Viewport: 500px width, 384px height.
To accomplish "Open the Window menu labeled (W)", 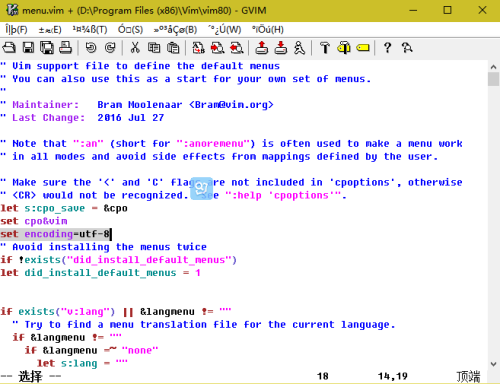I will pos(224,30).
